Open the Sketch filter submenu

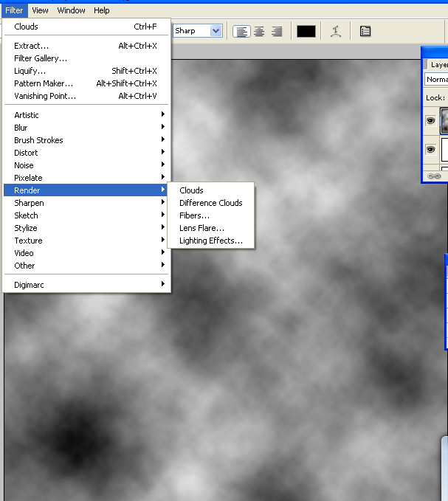pyautogui.click(x=86, y=215)
